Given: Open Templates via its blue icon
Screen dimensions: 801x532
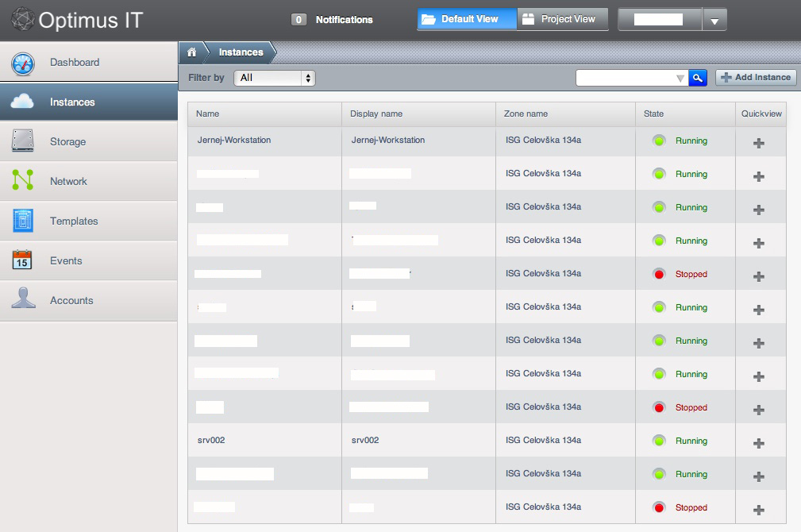Looking at the screenshot, I should 23,221.
